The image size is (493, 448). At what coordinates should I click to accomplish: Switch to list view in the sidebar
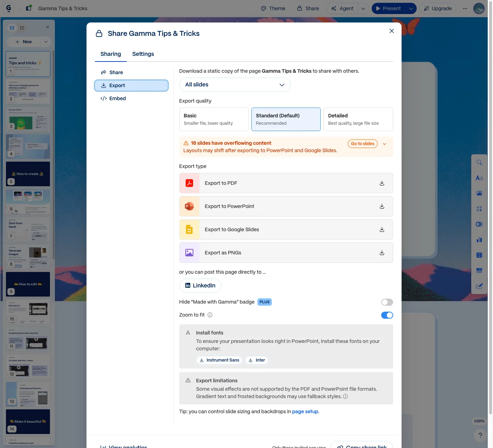coord(22,27)
